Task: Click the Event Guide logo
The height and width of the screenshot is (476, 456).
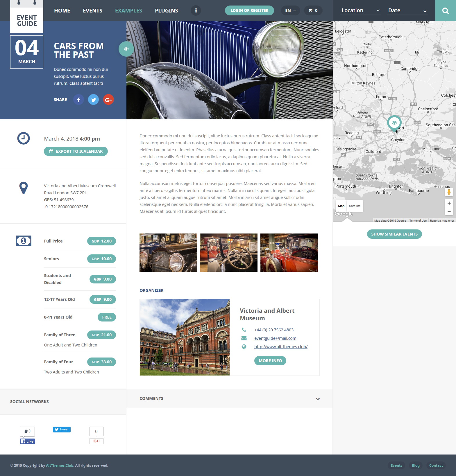Action: point(27,16)
